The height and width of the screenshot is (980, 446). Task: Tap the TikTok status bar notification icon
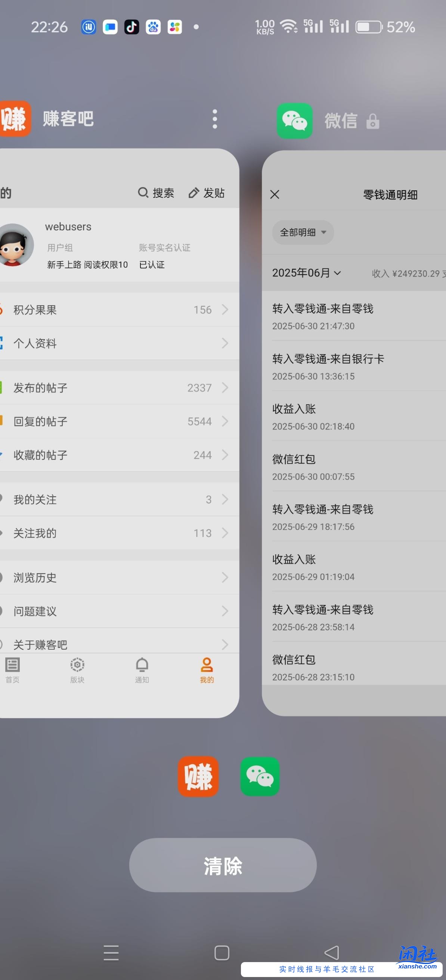132,27
